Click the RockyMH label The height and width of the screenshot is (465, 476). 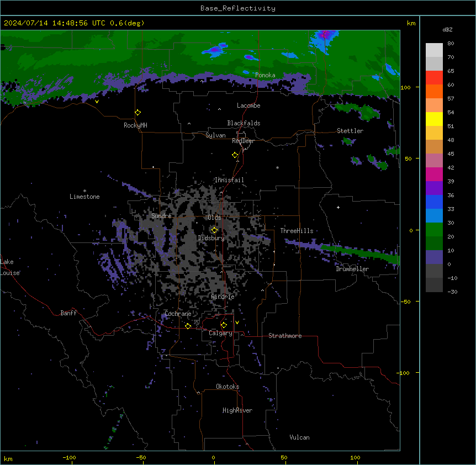pos(135,125)
